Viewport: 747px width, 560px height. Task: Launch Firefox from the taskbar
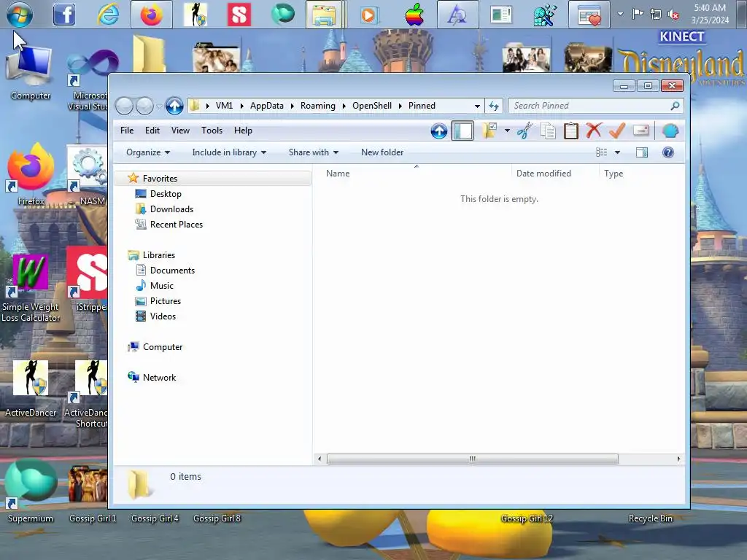click(x=152, y=15)
